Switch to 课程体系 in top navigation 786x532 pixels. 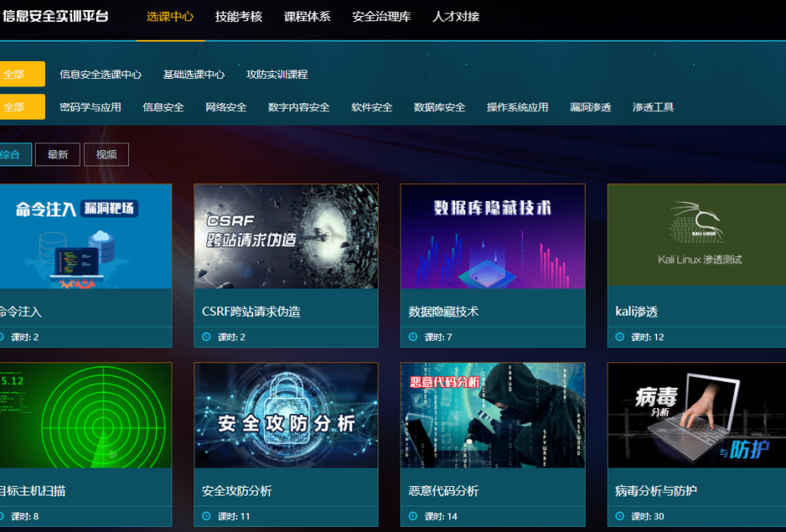pyautogui.click(x=307, y=16)
